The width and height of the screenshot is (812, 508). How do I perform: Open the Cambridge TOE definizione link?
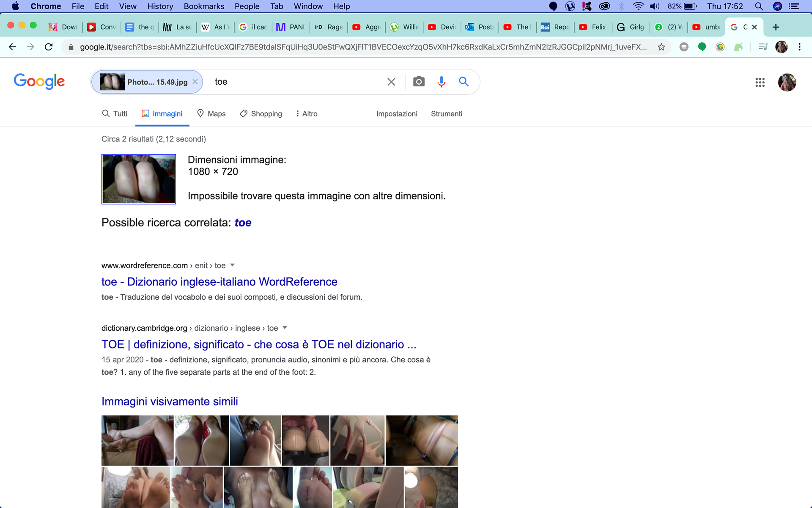(259, 345)
